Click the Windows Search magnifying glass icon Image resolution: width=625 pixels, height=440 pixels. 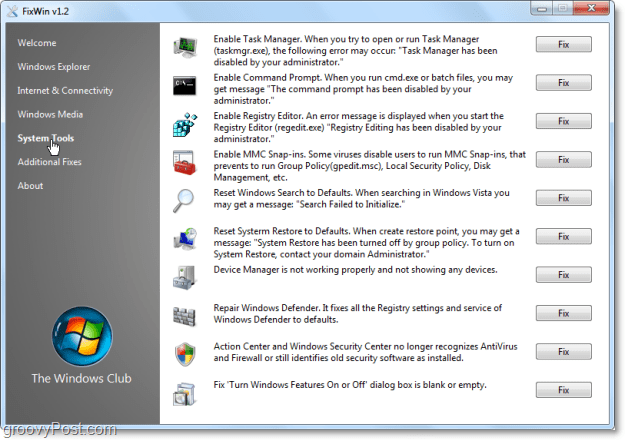click(183, 200)
